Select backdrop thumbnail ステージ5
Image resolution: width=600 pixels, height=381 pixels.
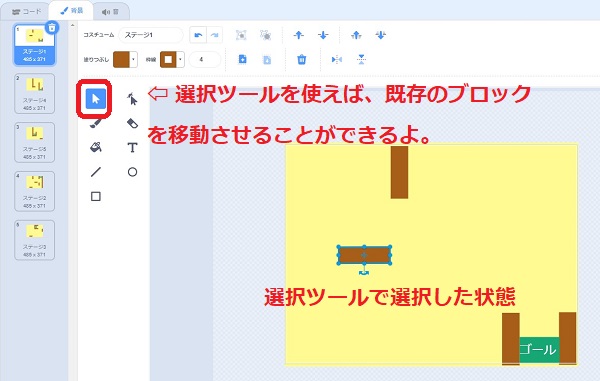34,143
